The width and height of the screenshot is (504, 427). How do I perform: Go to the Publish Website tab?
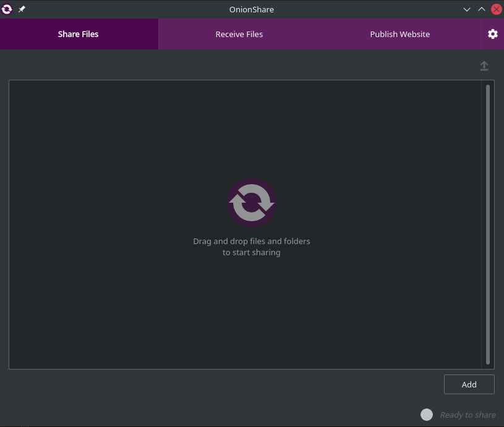[x=400, y=34]
